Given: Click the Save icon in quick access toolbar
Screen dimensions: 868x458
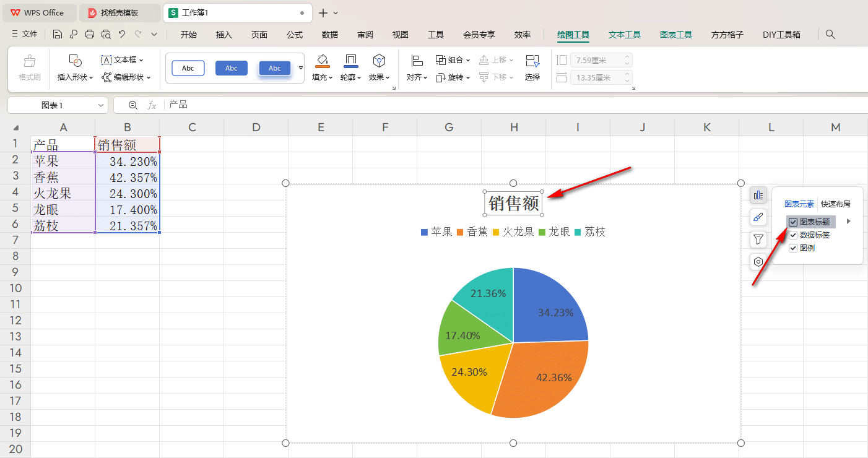Looking at the screenshot, I should (x=58, y=35).
